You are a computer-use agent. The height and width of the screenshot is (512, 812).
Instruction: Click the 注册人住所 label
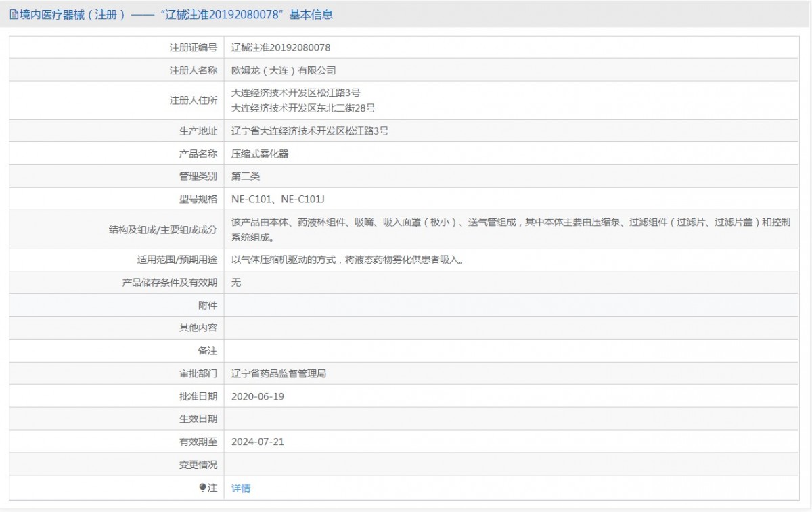[x=194, y=101]
